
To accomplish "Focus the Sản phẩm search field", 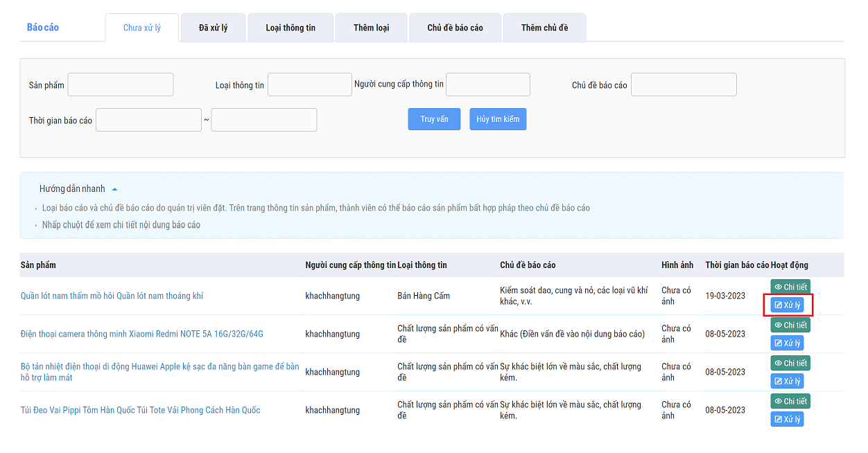I will coord(121,85).
